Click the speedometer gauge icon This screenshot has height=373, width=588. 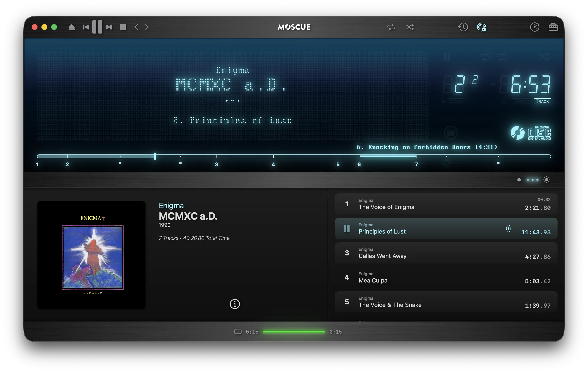(535, 27)
